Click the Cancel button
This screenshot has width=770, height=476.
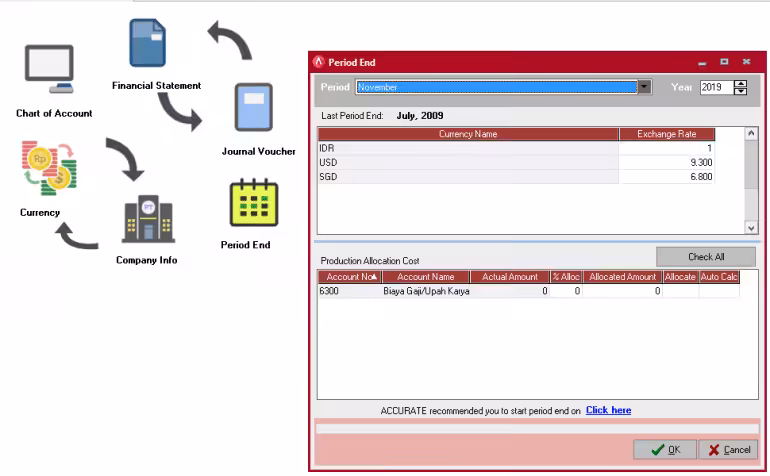click(729, 449)
